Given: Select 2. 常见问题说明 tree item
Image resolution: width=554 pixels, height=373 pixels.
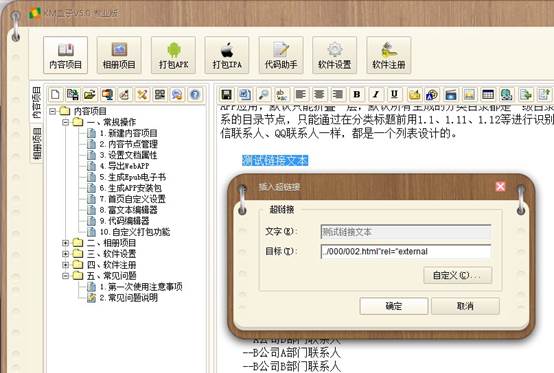Looking at the screenshot, I should click(x=128, y=298).
